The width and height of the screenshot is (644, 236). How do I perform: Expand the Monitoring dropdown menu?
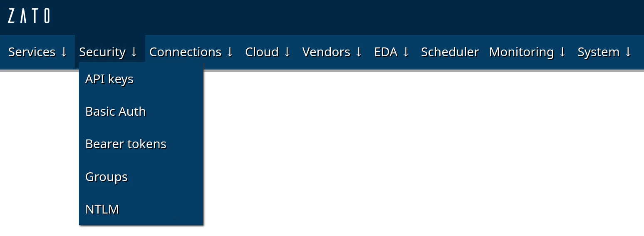(527, 52)
